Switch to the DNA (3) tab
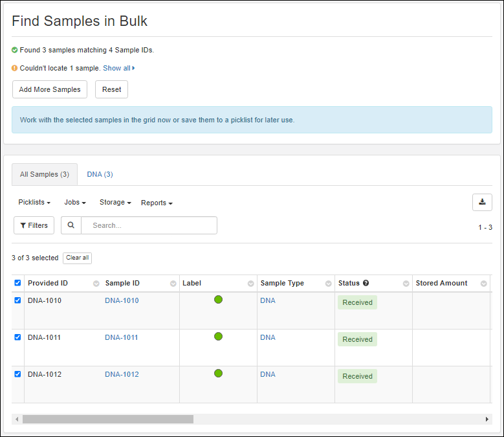 100,174
